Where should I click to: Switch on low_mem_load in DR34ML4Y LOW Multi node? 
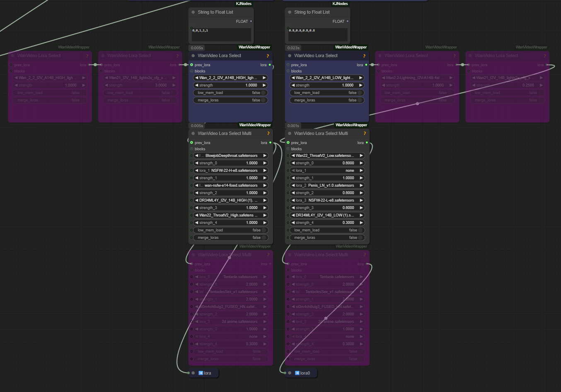tap(327, 230)
